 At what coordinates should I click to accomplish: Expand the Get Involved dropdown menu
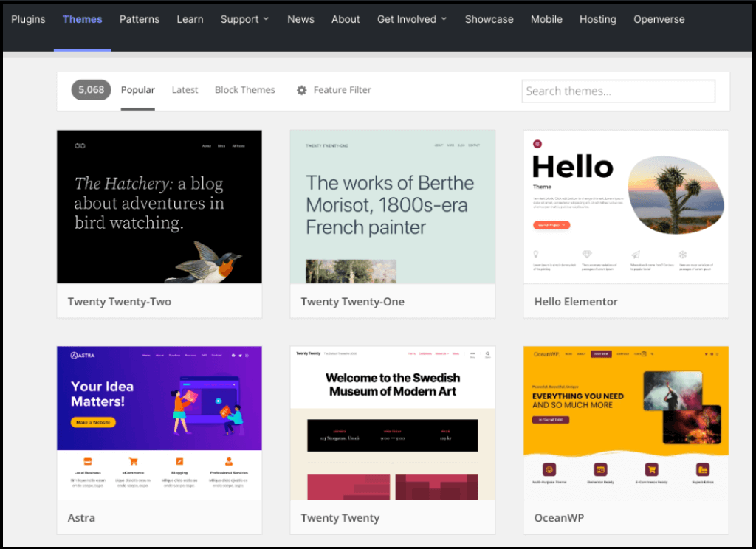412,19
